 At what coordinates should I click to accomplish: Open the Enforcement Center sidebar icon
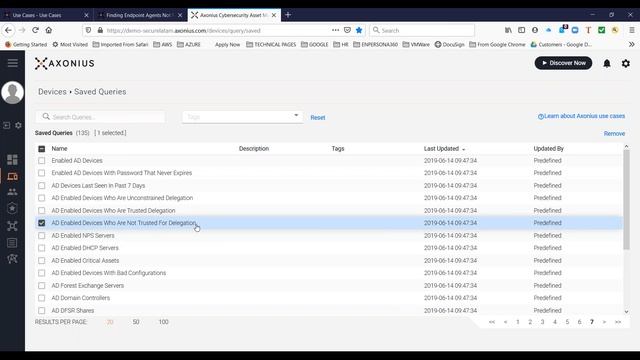[x=12, y=208]
